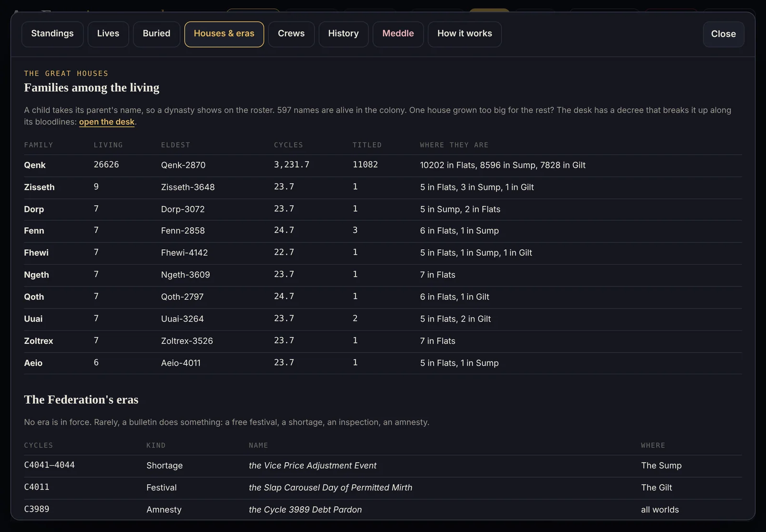This screenshot has height=532, width=766.
Task: Select eldest Zoltrex-3526
Action: tap(187, 341)
